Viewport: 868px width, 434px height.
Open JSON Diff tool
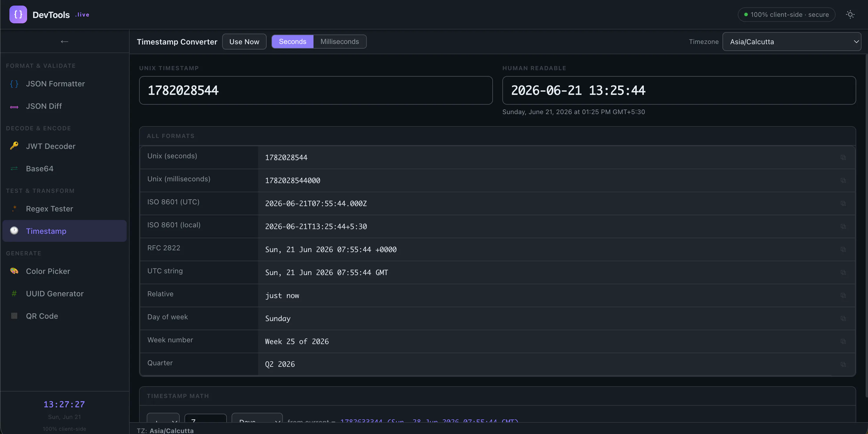click(64, 106)
